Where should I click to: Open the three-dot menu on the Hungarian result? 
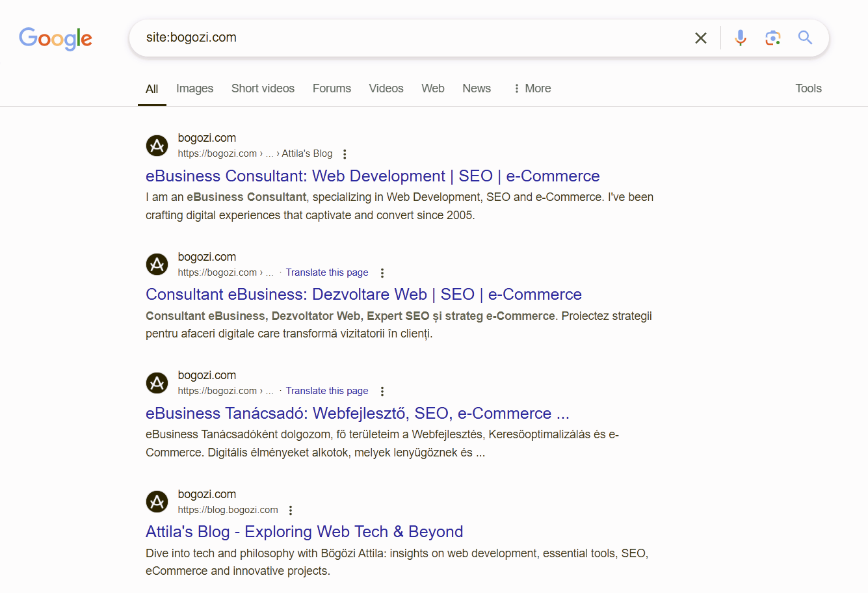382,391
